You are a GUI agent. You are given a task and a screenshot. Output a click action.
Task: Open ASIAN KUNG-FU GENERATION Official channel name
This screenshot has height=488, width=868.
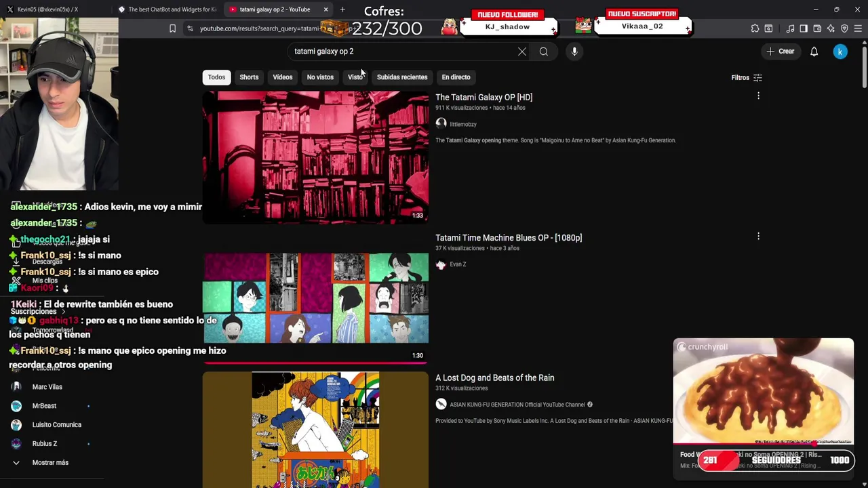(x=517, y=405)
